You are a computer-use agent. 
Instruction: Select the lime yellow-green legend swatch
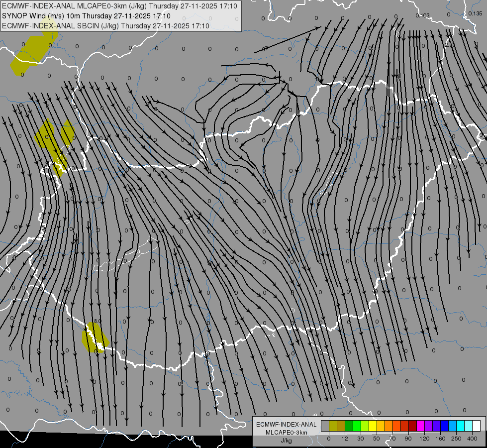click(365, 426)
